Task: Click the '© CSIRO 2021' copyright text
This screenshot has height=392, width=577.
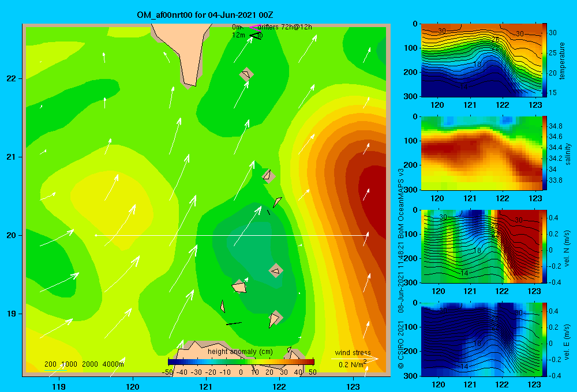Action: 401,345
